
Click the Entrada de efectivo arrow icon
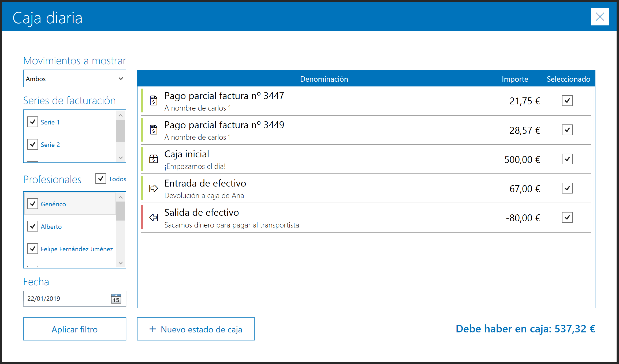[x=154, y=188]
